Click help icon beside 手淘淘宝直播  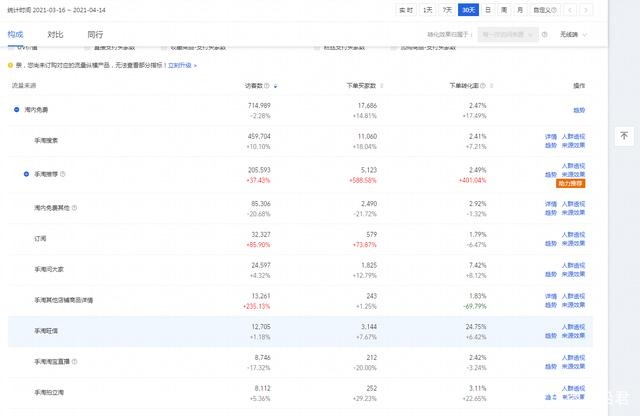coord(75,361)
